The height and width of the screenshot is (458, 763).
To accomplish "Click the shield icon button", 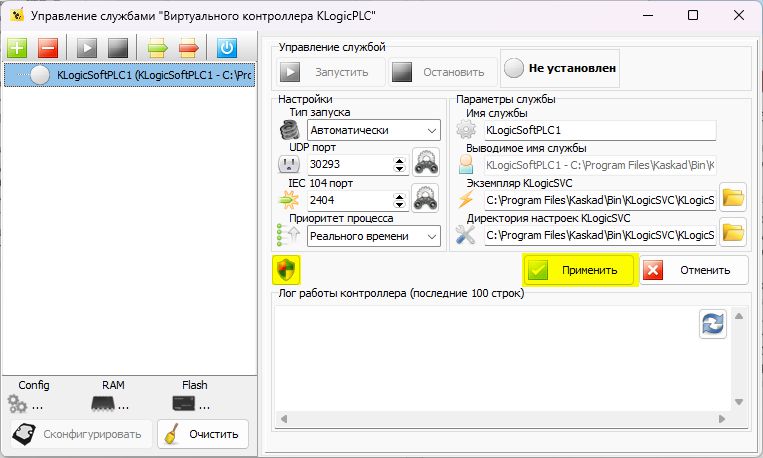I will [x=286, y=270].
